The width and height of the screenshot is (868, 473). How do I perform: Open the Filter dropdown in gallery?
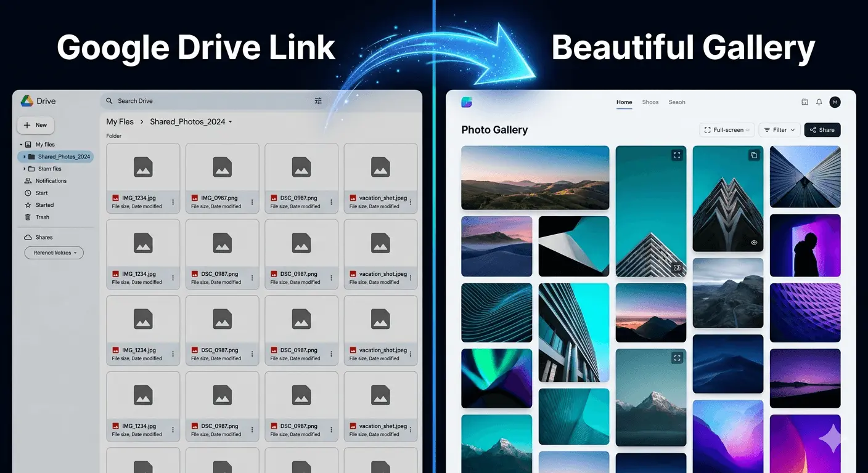[779, 130]
